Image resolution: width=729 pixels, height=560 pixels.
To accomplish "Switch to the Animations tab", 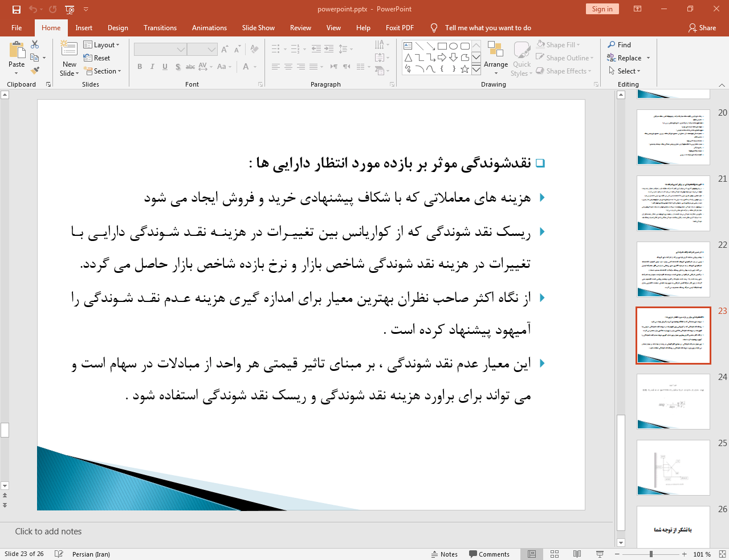I will (x=209, y=27).
